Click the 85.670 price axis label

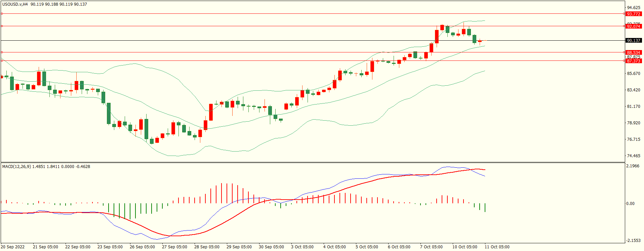[634, 74]
